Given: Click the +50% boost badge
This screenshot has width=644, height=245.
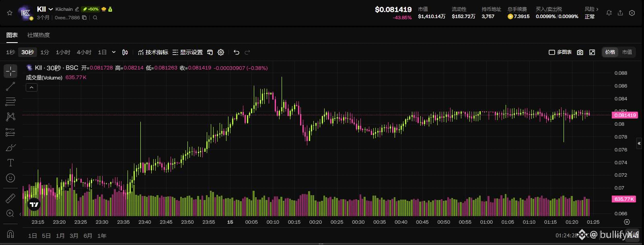Looking at the screenshot, I should coord(91,9).
